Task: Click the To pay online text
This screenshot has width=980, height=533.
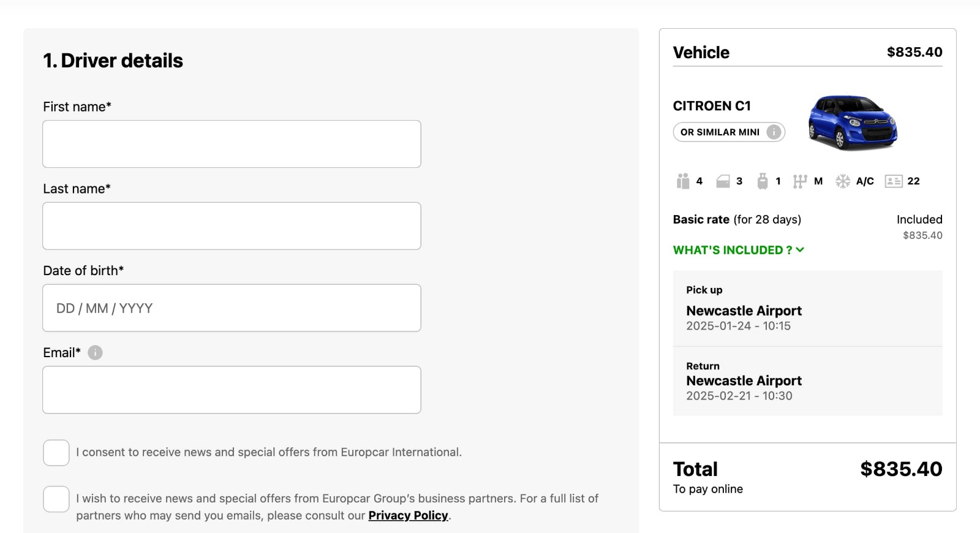Action: (x=707, y=489)
